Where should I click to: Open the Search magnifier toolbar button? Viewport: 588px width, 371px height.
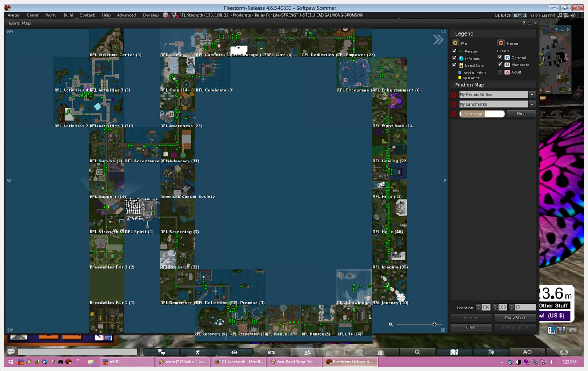click(x=417, y=352)
